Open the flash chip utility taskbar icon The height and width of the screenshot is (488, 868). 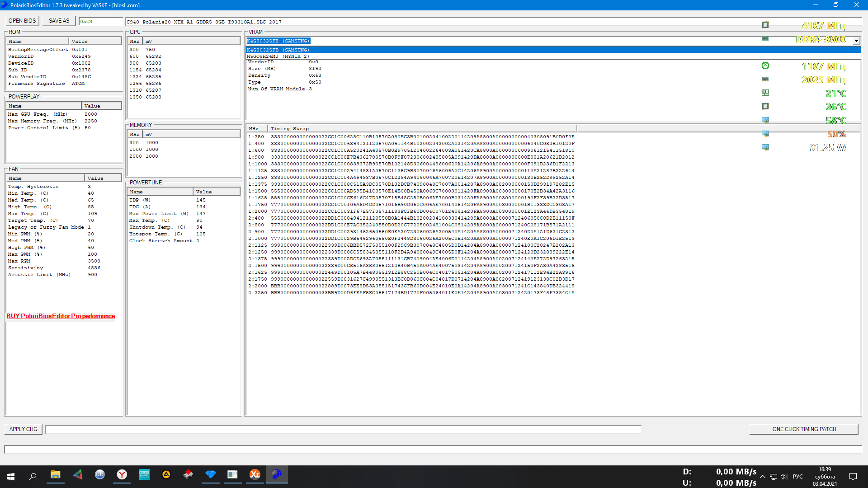pyautogui.click(x=189, y=475)
